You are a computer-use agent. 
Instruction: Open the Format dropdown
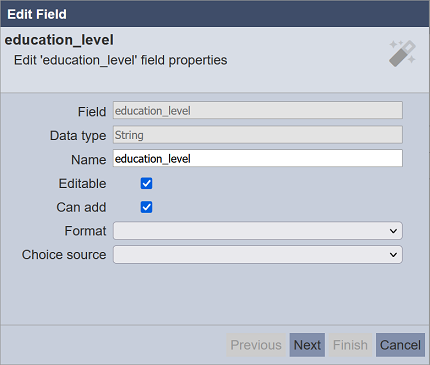click(258, 231)
